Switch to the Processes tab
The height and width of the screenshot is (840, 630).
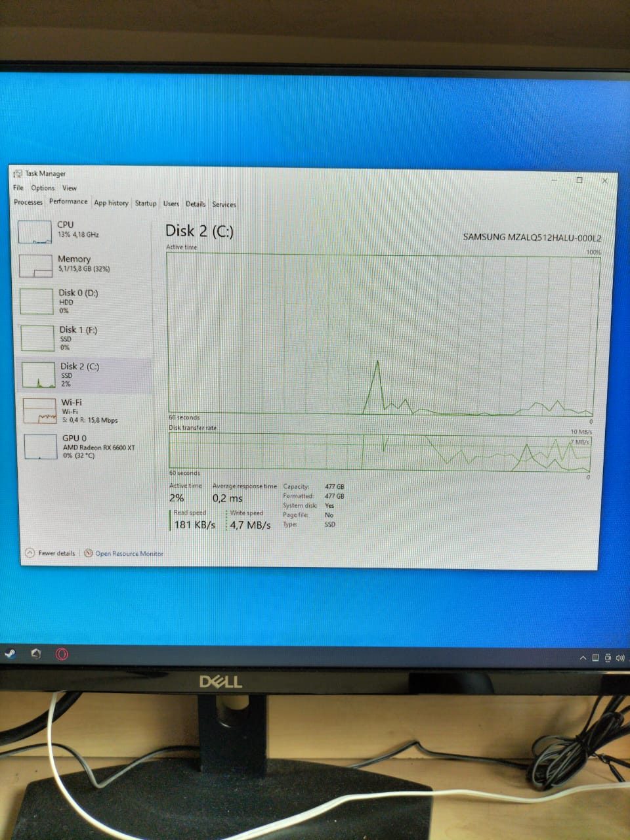(28, 202)
